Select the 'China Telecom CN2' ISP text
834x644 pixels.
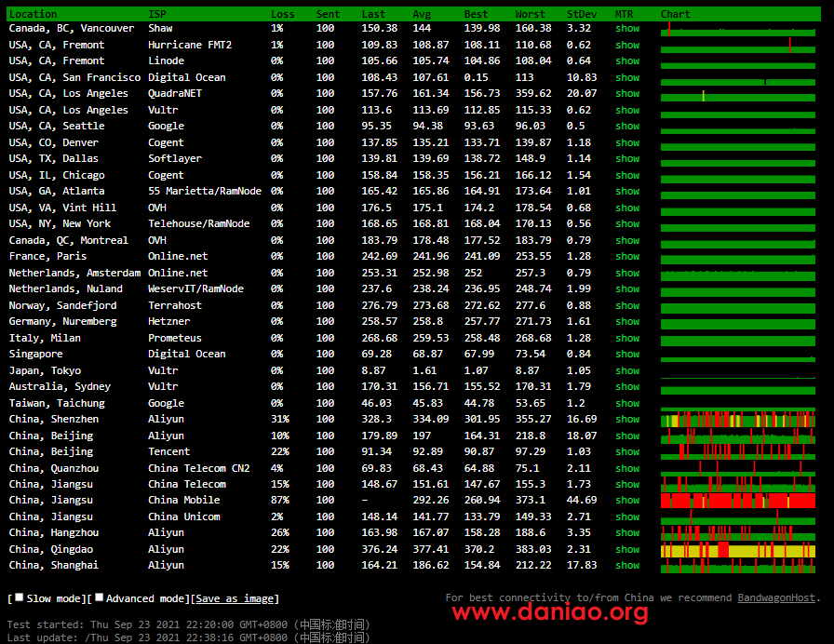click(x=199, y=468)
